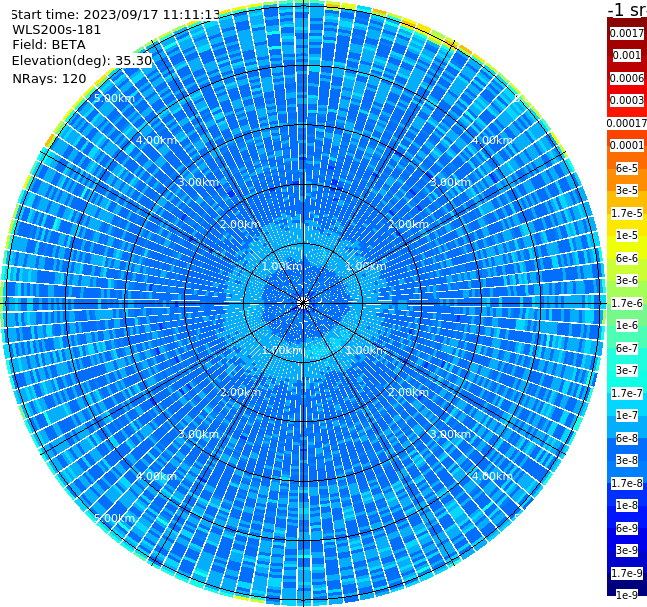Click the 6e-6 colorbar label

click(627, 258)
